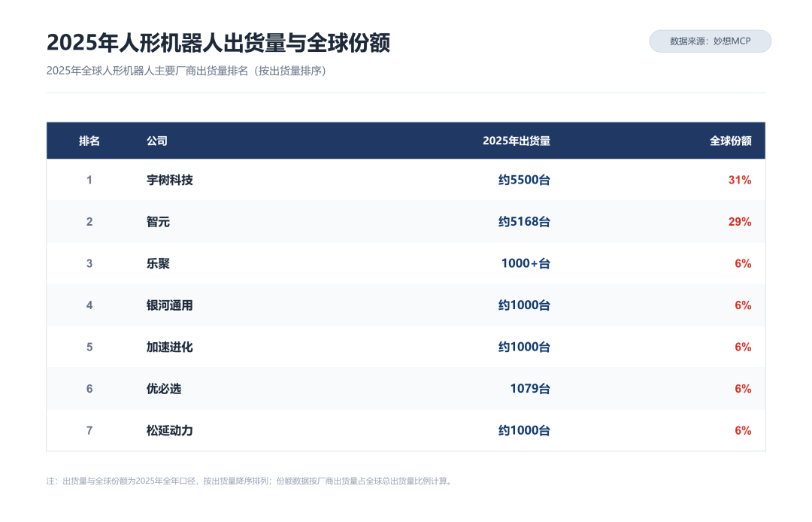
Task: Click the 29% share value
Action: pos(740,222)
